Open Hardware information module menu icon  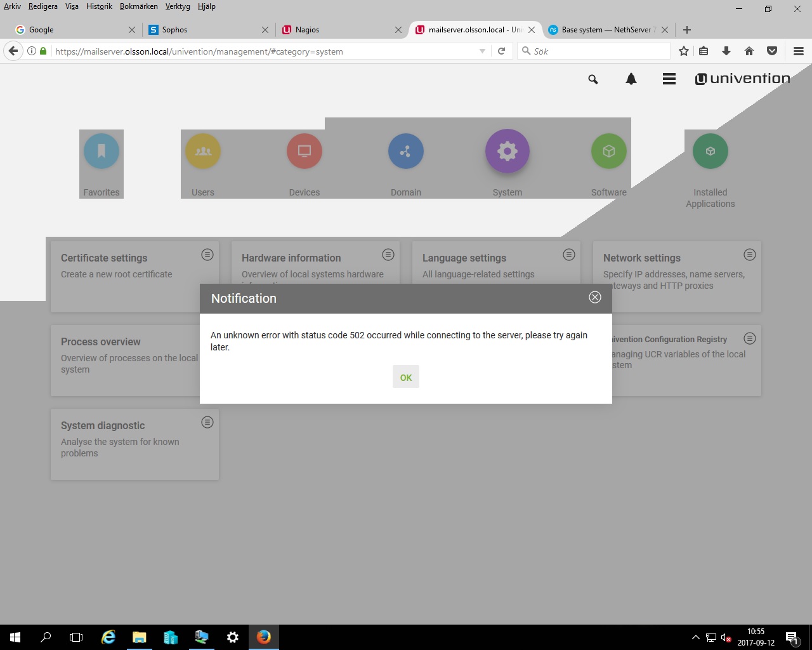tap(388, 255)
